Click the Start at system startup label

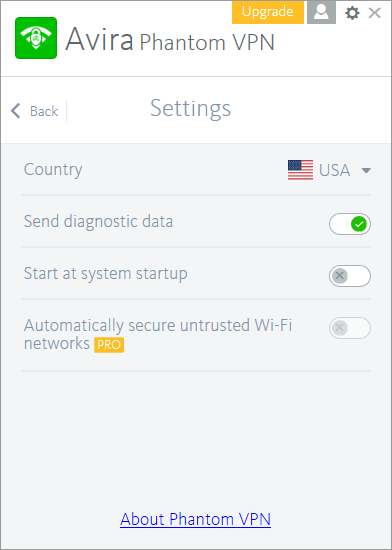(106, 274)
